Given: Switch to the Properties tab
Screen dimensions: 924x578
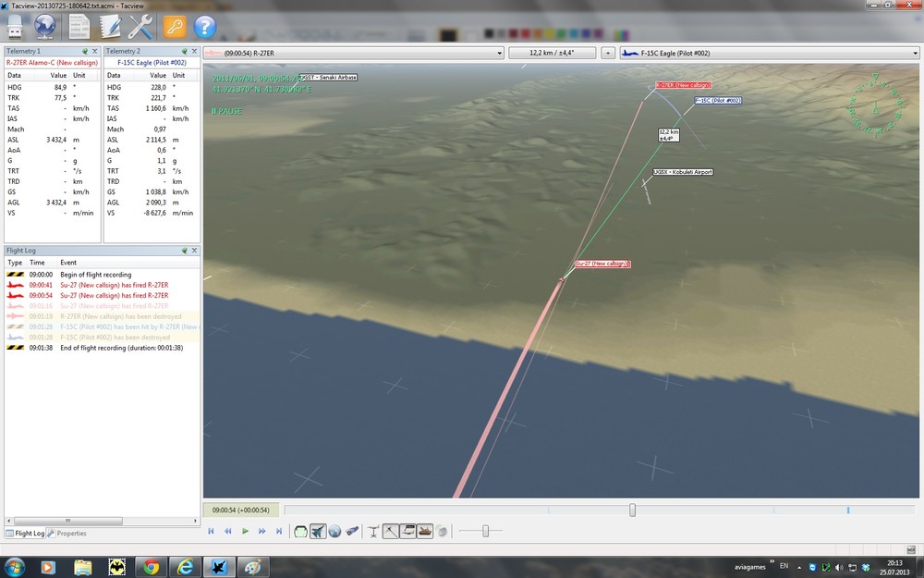Looking at the screenshot, I should tap(67, 534).
